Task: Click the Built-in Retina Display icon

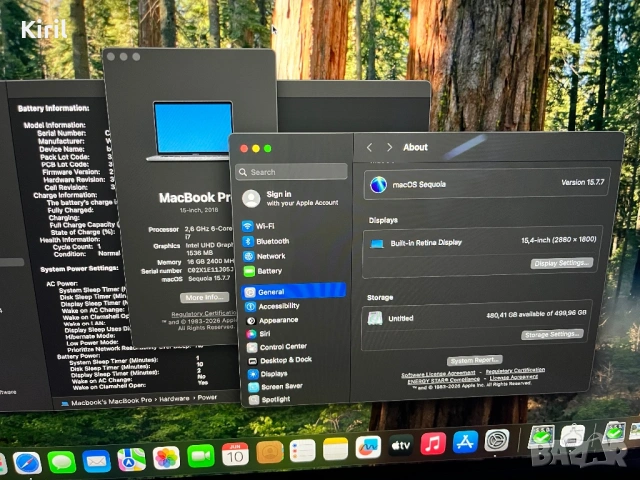Action: point(377,244)
